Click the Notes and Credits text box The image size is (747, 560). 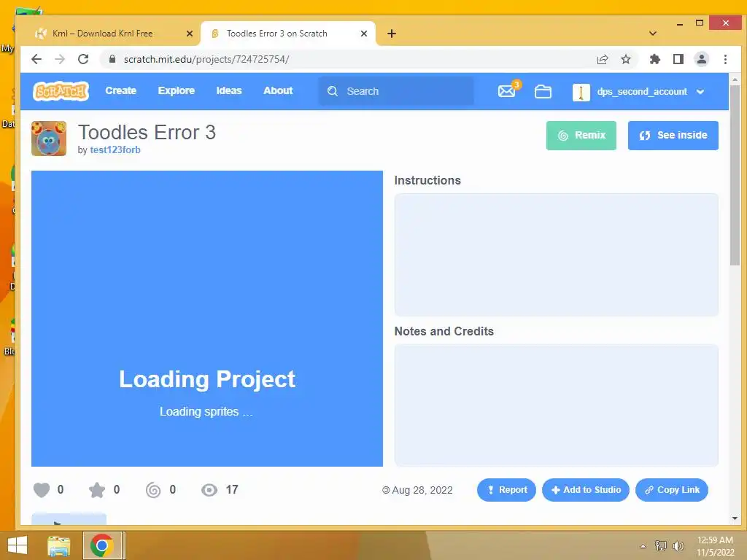click(x=557, y=405)
